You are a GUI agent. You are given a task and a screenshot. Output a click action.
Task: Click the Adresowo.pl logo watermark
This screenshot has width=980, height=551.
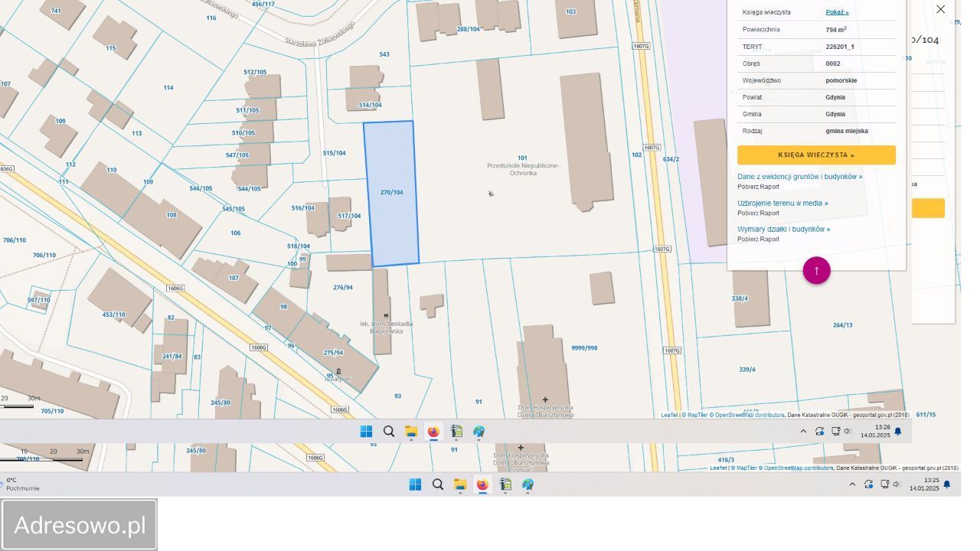[x=80, y=525]
